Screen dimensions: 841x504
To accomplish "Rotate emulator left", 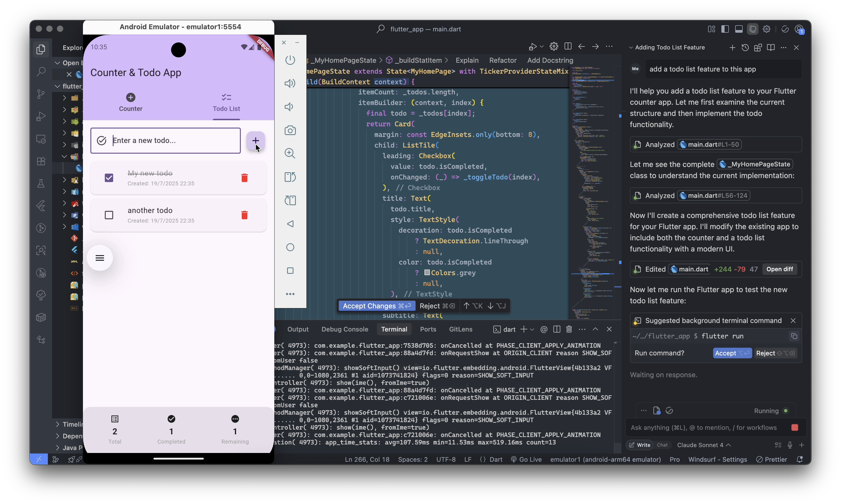I will point(290,177).
